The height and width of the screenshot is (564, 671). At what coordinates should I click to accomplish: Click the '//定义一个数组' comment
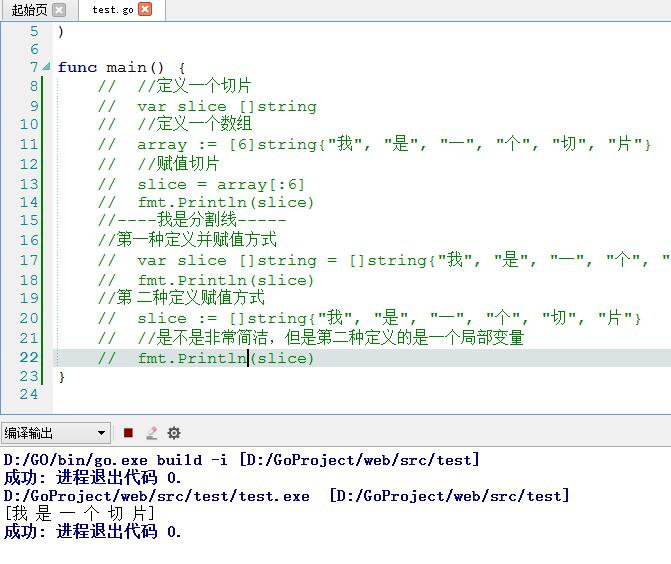tap(195, 124)
